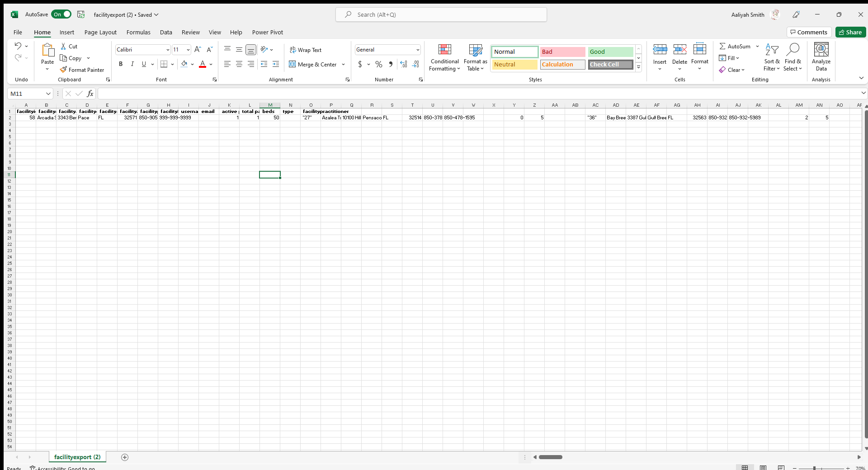Toggle Bold formatting
Image resolution: width=868 pixels, height=470 pixels.
point(121,64)
